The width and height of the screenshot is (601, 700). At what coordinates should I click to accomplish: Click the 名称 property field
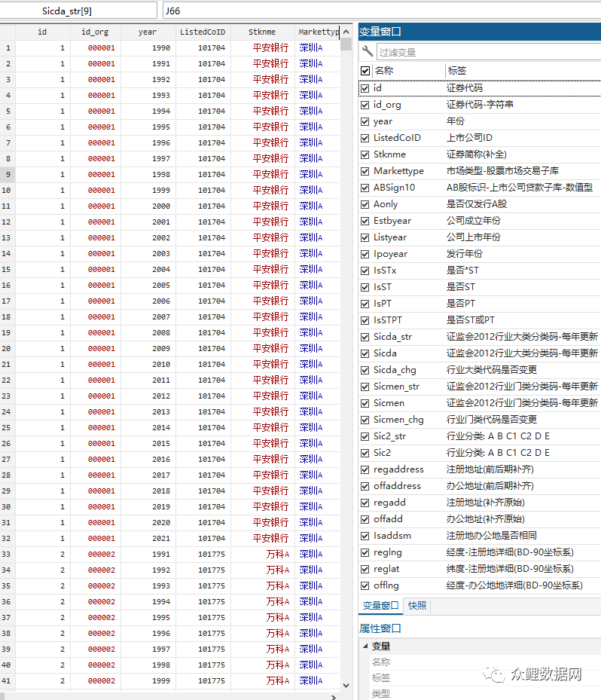pyautogui.click(x=484, y=662)
